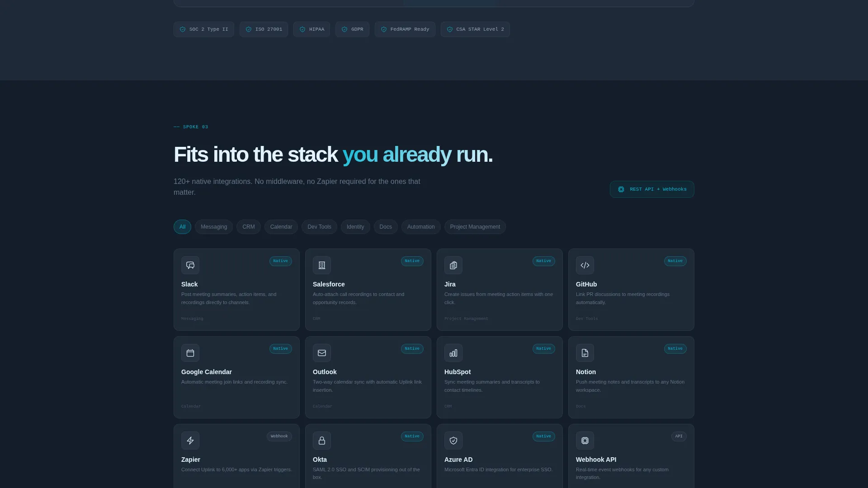
Task: Click the Jira clipboard icon
Action: [453, 265]
